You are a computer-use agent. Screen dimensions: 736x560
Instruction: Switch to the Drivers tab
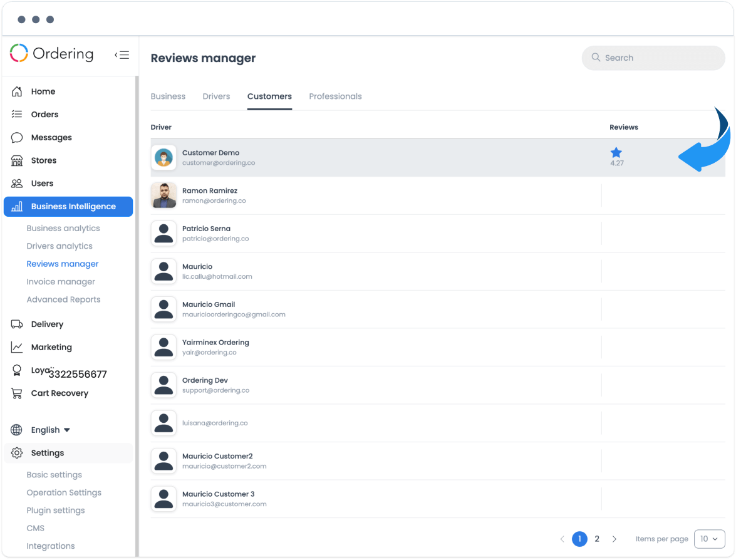coord(216,96)
